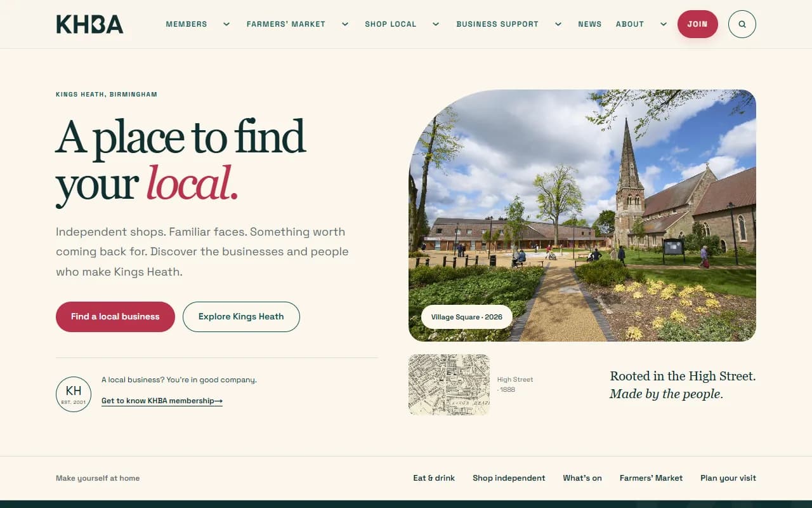The image size is (812, 508).
Task: Open the About nav item
Action: (630, 24)
